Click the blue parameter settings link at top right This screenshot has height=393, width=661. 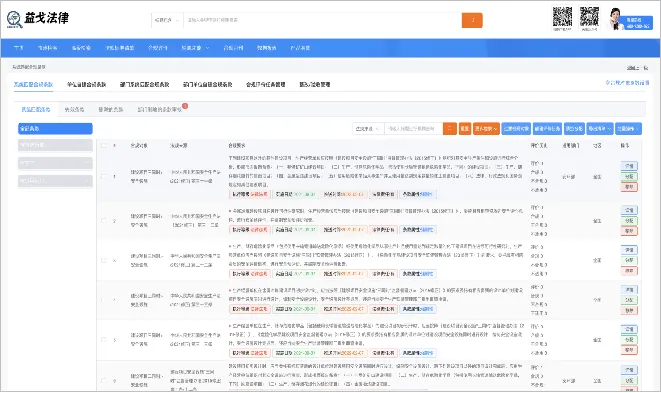click(627, 83)
